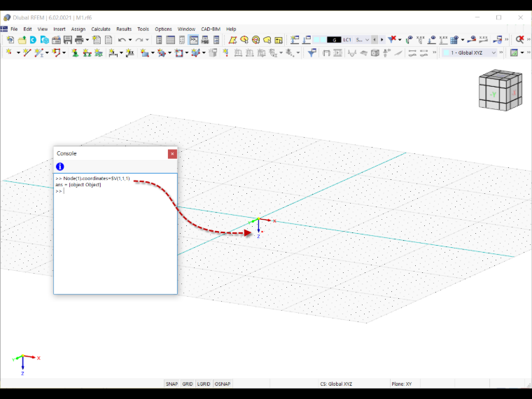Expand the 1 - Global XYZ dropdown
Image resolution: width=532 pixels, height=399 pixels.
pyautogui.click(x=470, y=52)
